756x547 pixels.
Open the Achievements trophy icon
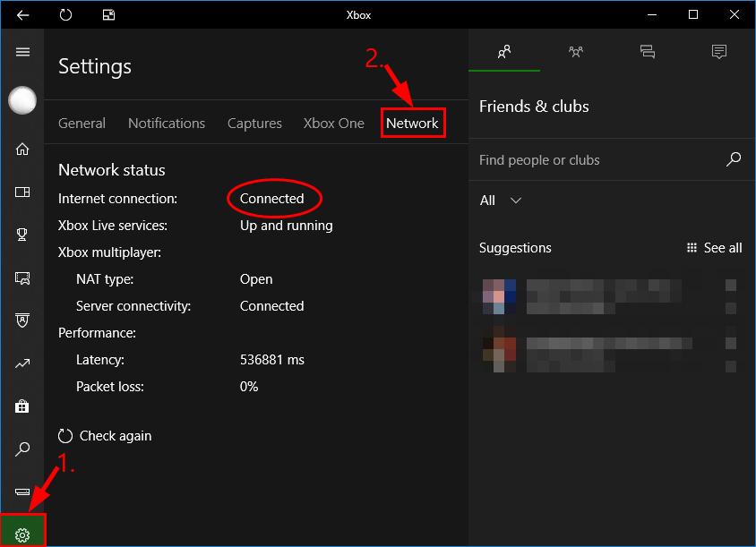click(22, 235)
